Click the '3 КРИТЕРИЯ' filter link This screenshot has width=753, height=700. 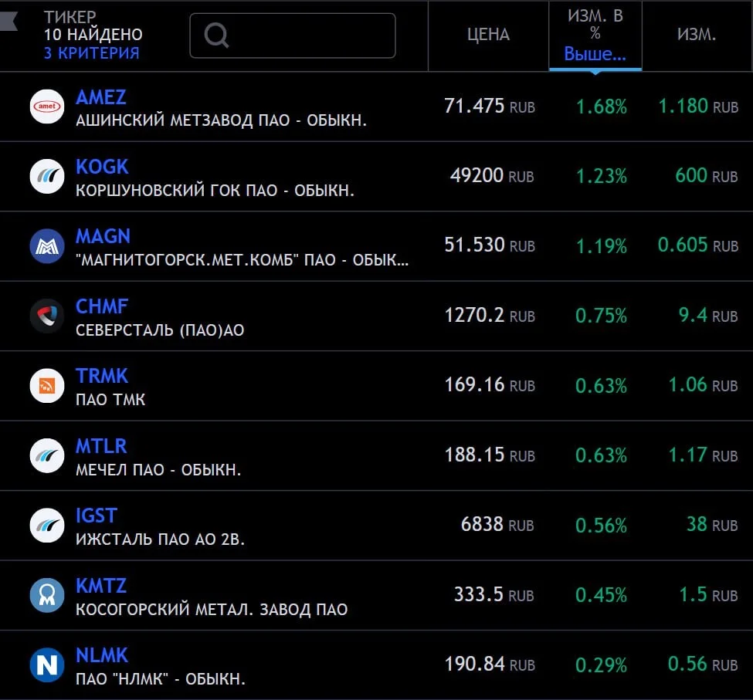click(92, 52)
